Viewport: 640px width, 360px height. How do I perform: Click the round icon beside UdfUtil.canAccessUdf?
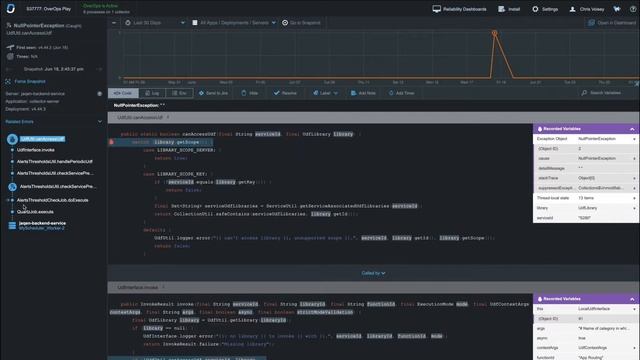click(12, 140)
